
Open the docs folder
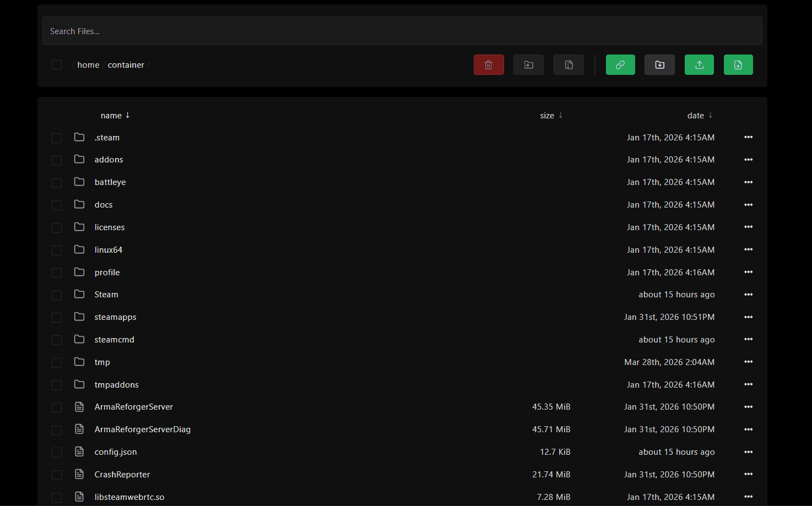[103, 204]
